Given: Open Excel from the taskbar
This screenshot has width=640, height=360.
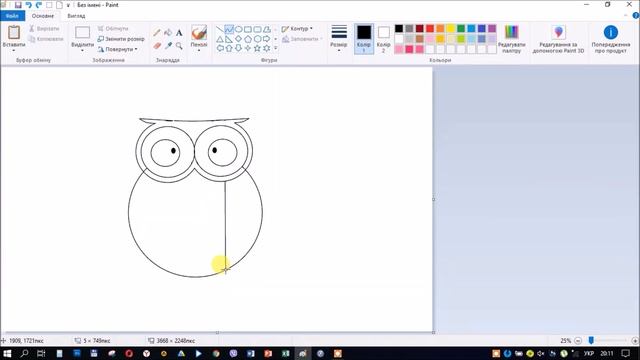Looking at the screenshot, I should pos(285,353).
